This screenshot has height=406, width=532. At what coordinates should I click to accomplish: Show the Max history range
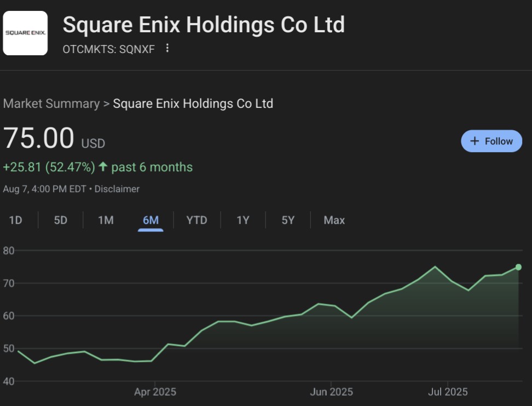[334, 220]
